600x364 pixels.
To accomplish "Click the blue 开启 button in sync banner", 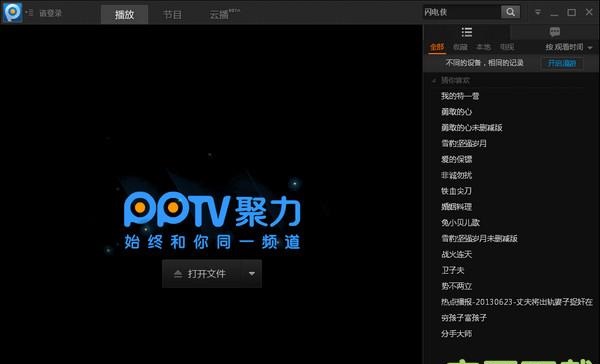I will 562,63.
